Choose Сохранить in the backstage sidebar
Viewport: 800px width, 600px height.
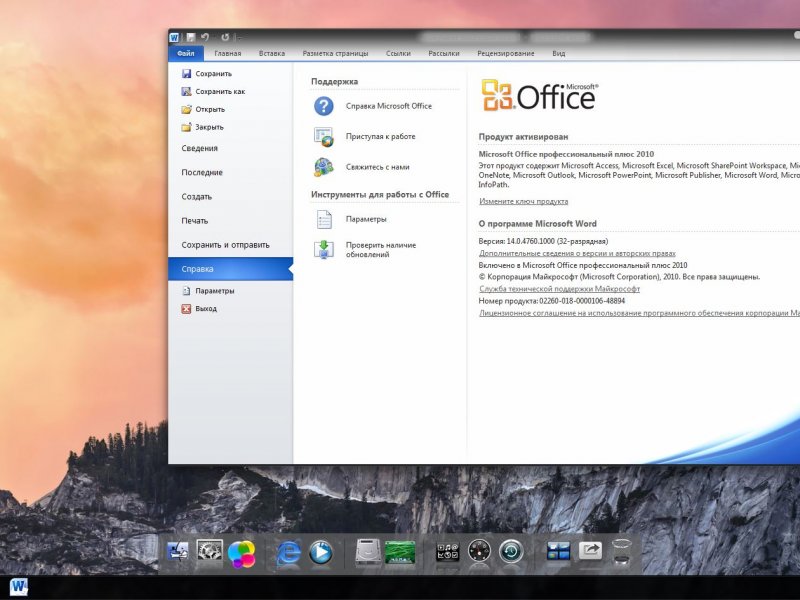pos(206,73)
